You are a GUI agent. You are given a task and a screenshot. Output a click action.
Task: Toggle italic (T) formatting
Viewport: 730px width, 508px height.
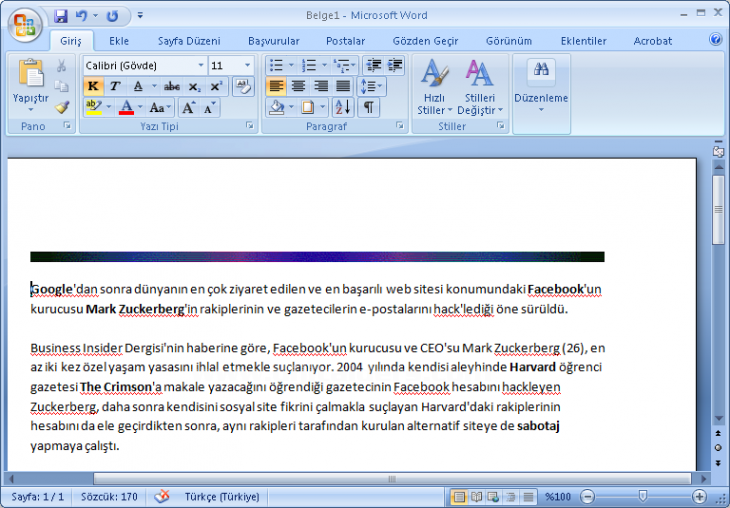click(115, 86)
